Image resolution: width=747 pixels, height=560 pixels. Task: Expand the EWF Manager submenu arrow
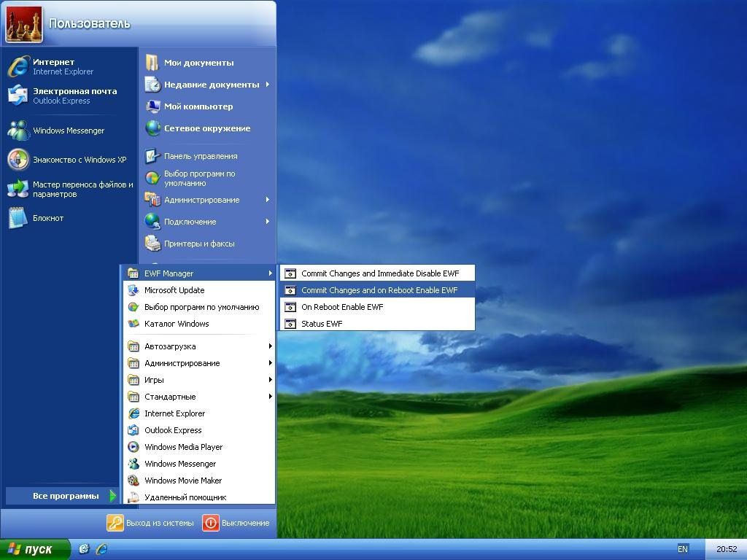(x=270, y=273)
